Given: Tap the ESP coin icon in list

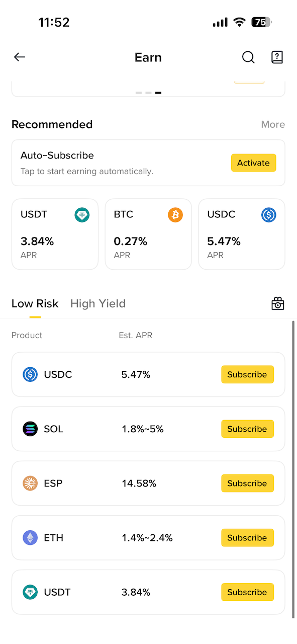Looking at the screenshot, I should point(30,483).
